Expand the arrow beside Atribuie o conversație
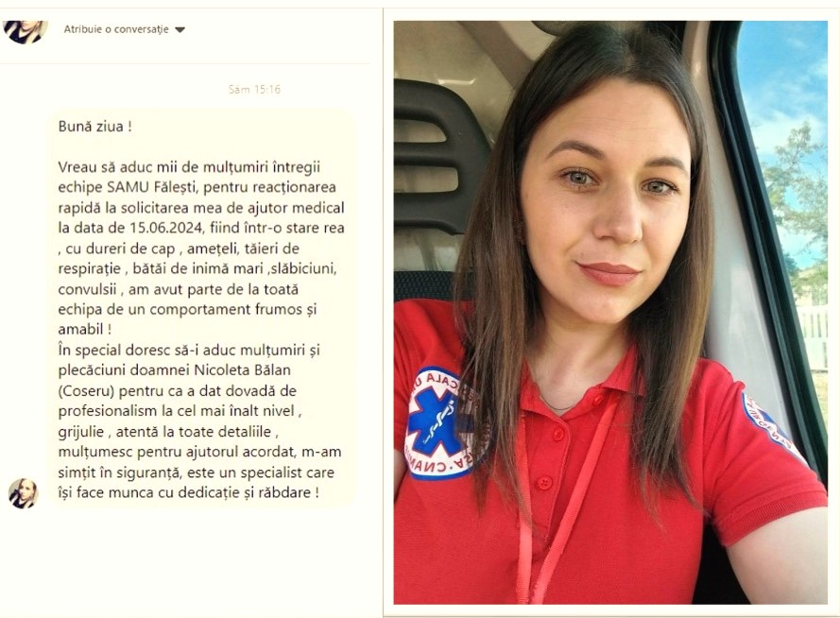Image resolution: width=840 pixels, height=618 pixels. tap(180, 30)
